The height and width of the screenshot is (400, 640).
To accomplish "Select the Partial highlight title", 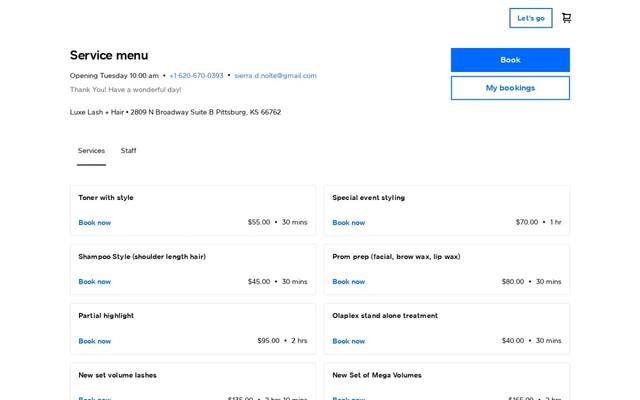I will 106,316.
